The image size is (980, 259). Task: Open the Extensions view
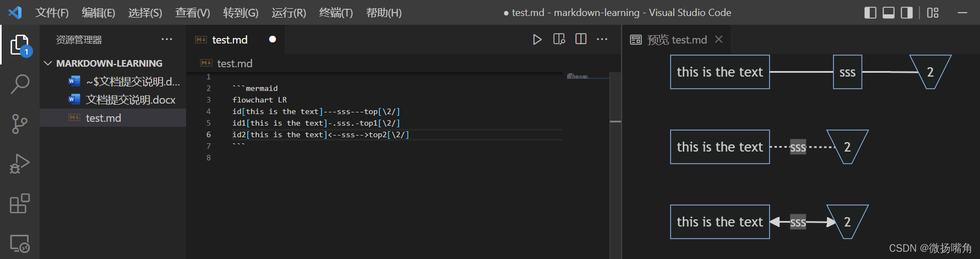point(20,203)
